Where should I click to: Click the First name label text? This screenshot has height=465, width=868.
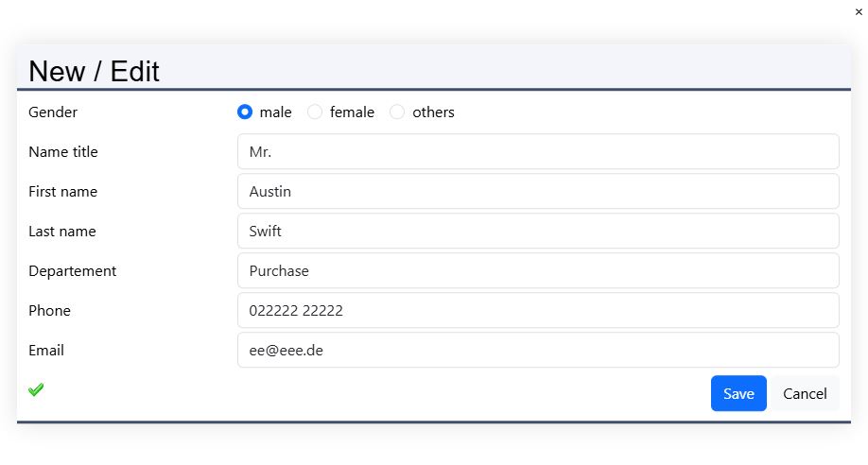[x=63, y=191]
